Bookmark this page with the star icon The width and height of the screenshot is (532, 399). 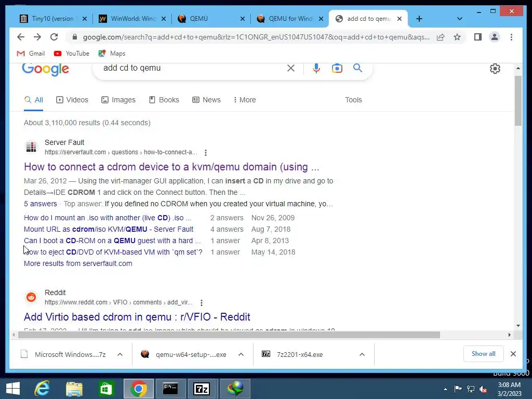point(457,37)
